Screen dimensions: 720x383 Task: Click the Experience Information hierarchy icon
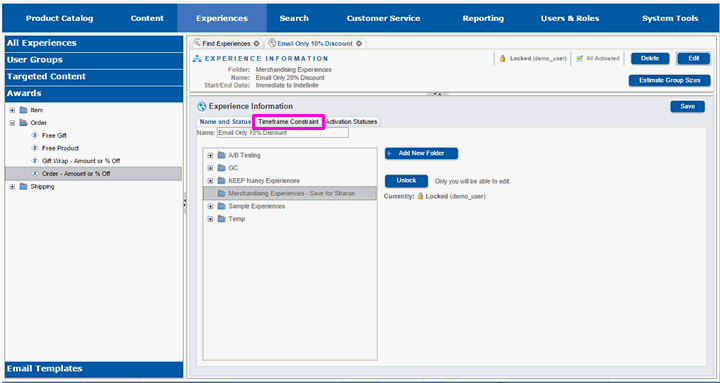197,58
